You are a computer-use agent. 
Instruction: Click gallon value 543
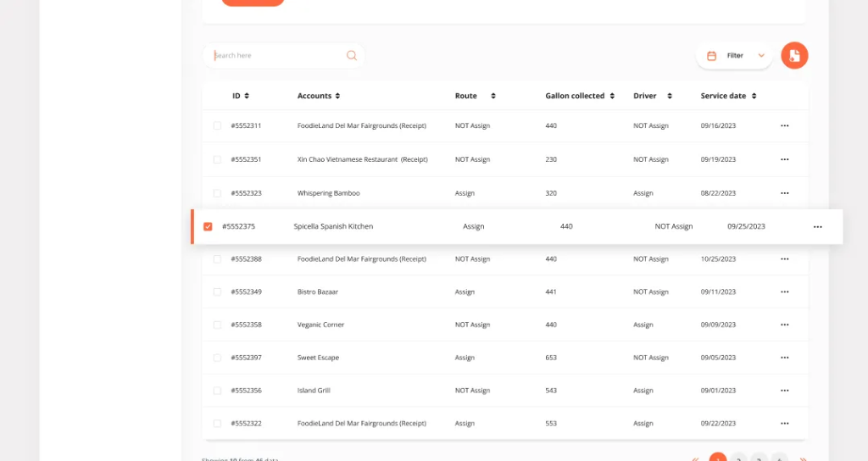tap(551, 391)
